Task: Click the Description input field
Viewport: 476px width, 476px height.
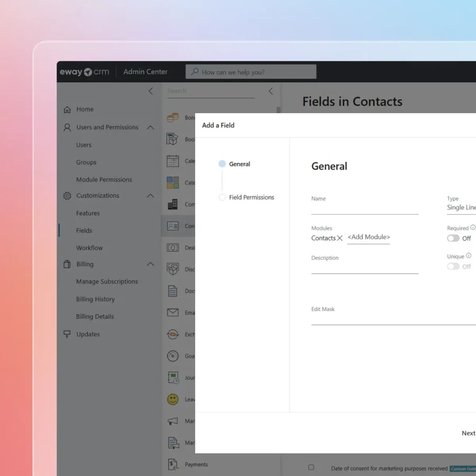Action: [x=364, y=268]
